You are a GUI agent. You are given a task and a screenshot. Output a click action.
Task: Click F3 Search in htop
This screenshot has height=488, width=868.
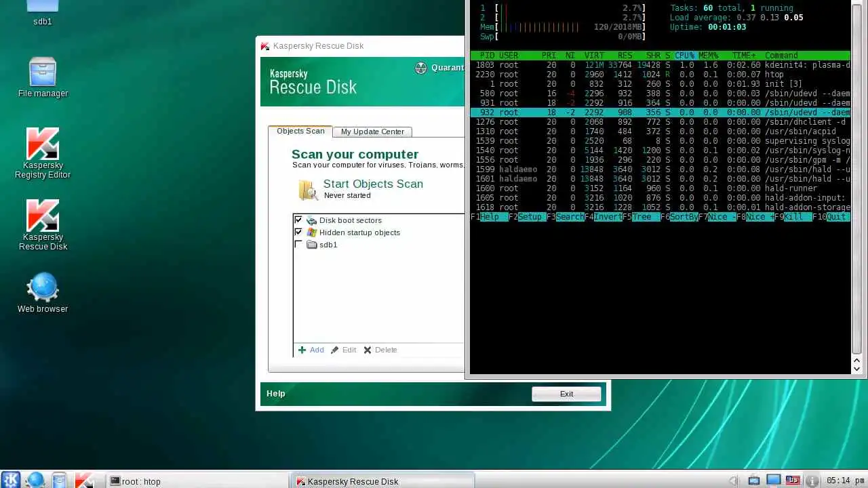pyautogui.click(x=565, y=217)
